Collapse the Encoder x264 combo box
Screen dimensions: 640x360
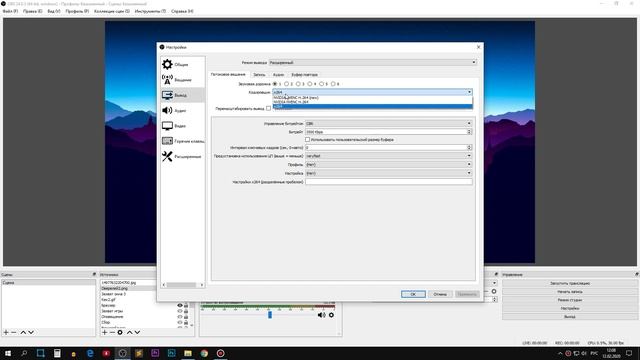[372, 92]
